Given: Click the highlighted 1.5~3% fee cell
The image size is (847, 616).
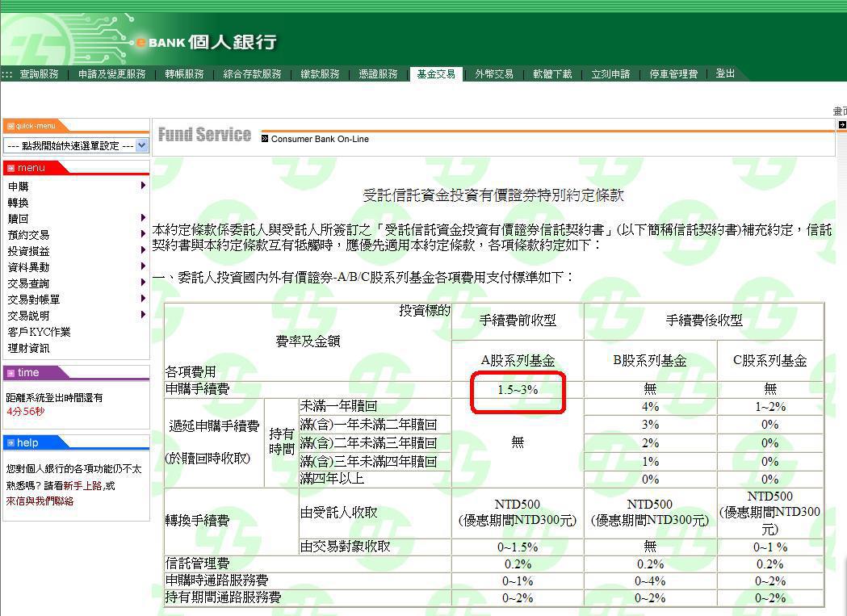Looking at the screenshot, I should click(x=518, y=390).
